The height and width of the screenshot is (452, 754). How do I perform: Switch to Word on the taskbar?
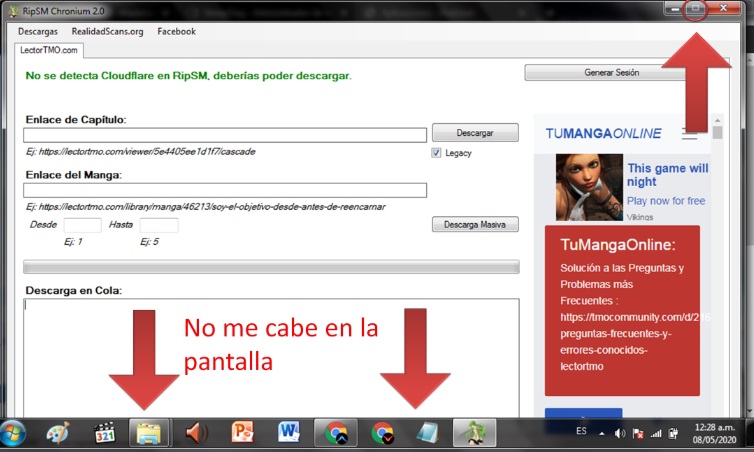tap(288, 432)
